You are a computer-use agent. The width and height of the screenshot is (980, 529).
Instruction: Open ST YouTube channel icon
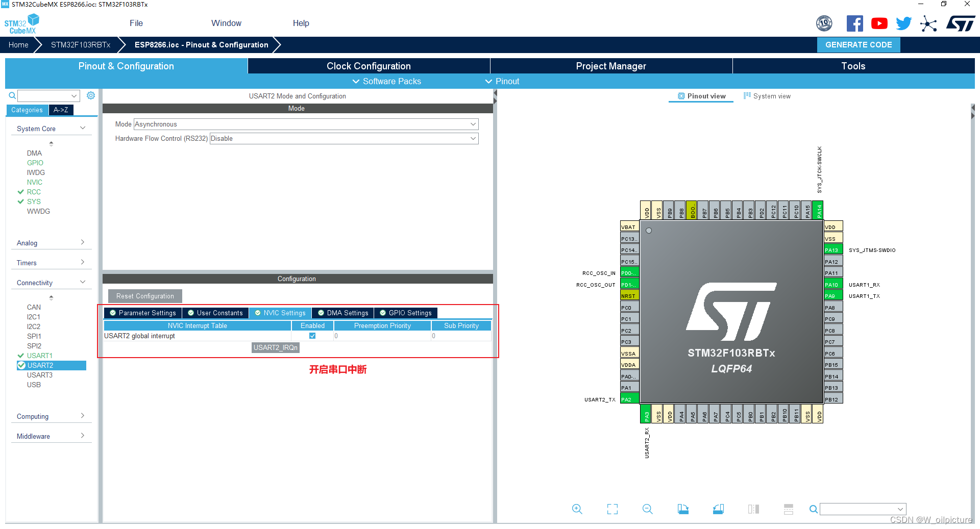pos(879,23)
